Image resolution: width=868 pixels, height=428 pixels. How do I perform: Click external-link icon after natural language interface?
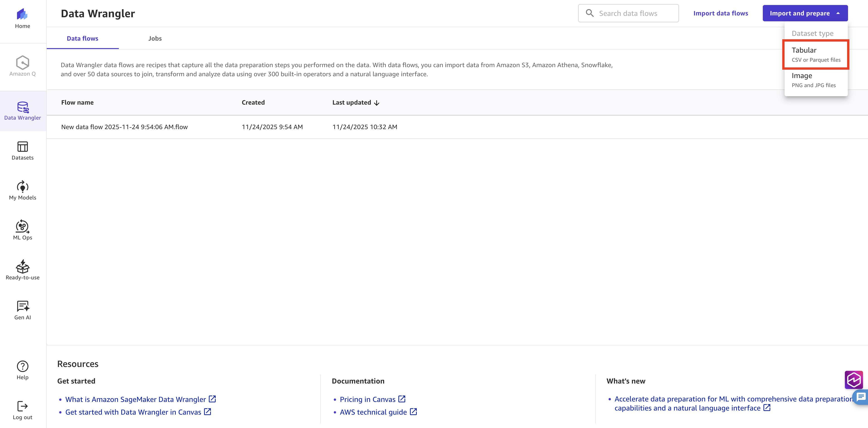767,408
